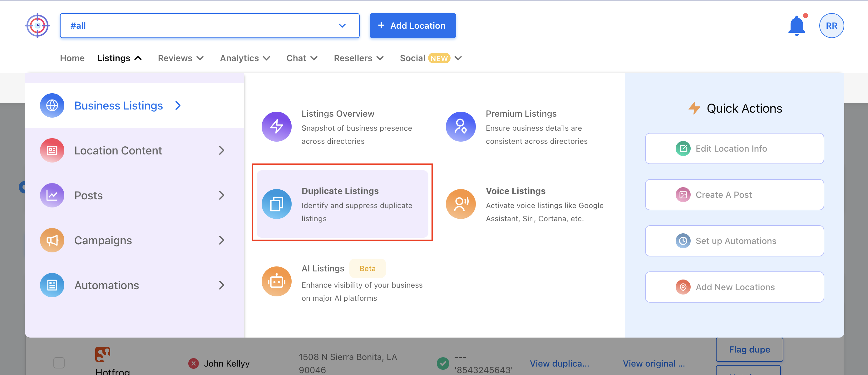The image size is (868, 375).
Task: Expand the Chat menu
Action: [x=302, y=58]
